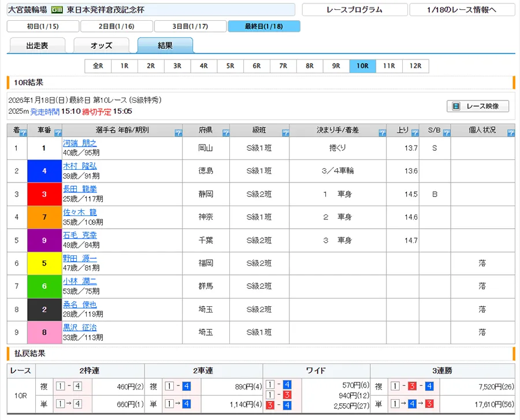520x420 pixels.
Task: Click the yellow number 5 car cell
Action: [44, 263]
